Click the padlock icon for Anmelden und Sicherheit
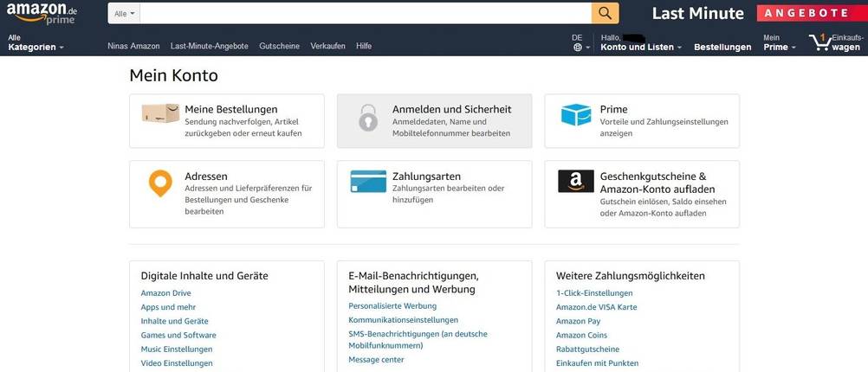This screenshot has width=868, height=372. pyautogui.click(x=369, y=116)
